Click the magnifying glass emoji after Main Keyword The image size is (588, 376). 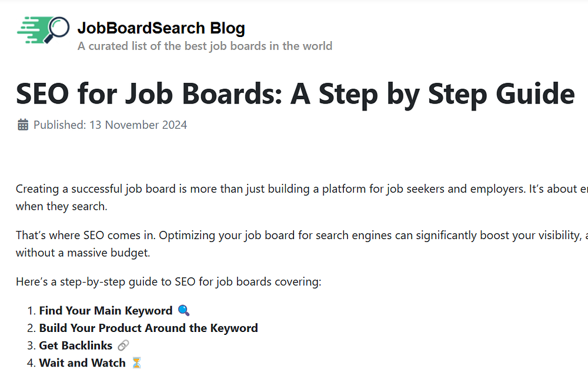tap(183, 311)
